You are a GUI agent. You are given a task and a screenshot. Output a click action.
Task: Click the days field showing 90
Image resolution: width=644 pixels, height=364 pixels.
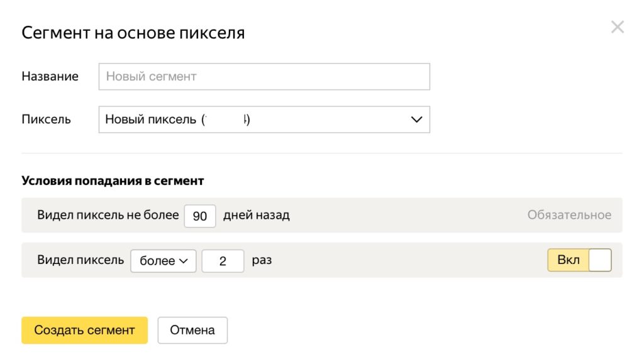[x=200, y=216]
